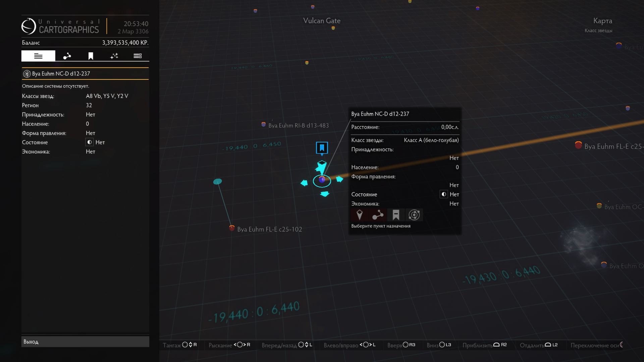Click bookmark icon in system popup
The width and height of the screenshot is (644, 362).
click(x=396, y=215)
